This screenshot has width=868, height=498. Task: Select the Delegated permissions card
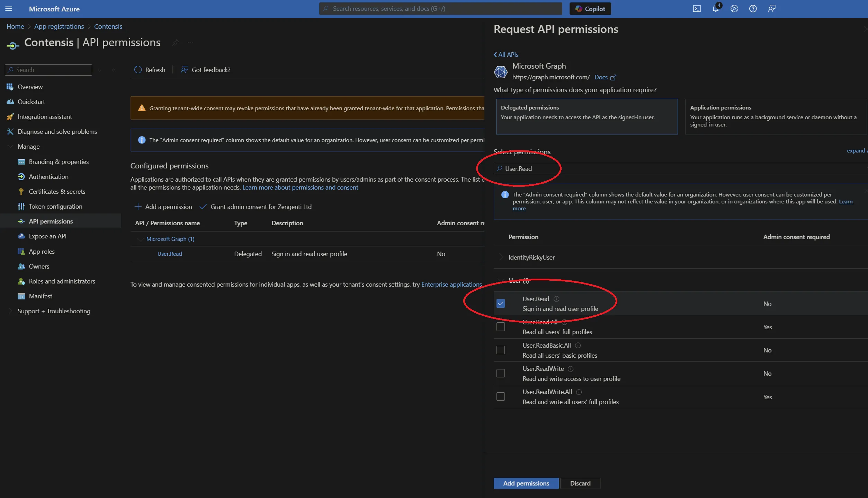[587, 116]
